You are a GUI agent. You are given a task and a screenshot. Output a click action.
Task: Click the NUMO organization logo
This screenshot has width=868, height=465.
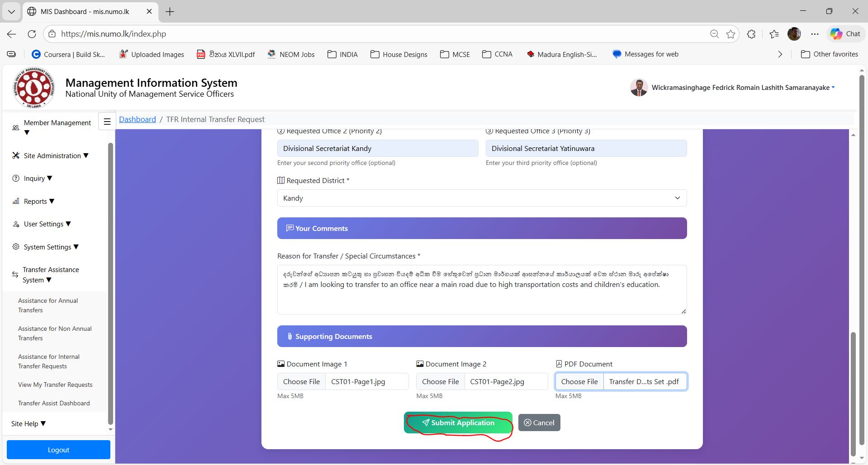pyautogui.click(x=34, y=88)
